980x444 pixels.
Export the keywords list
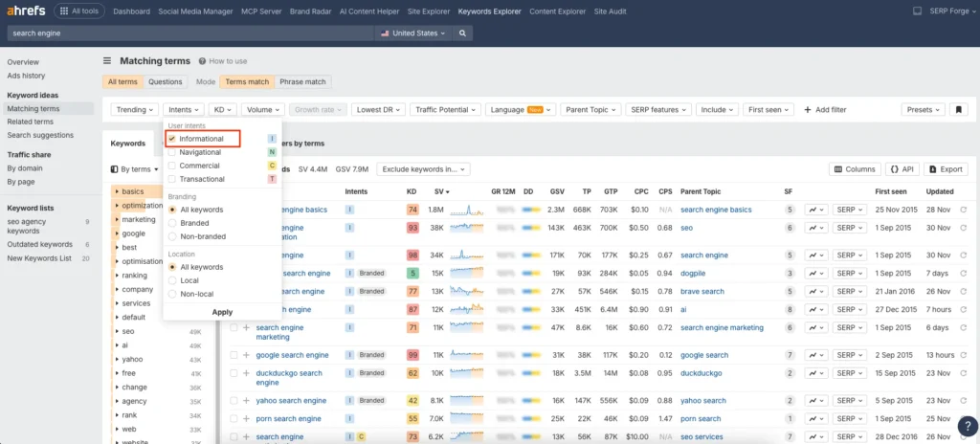946,168
